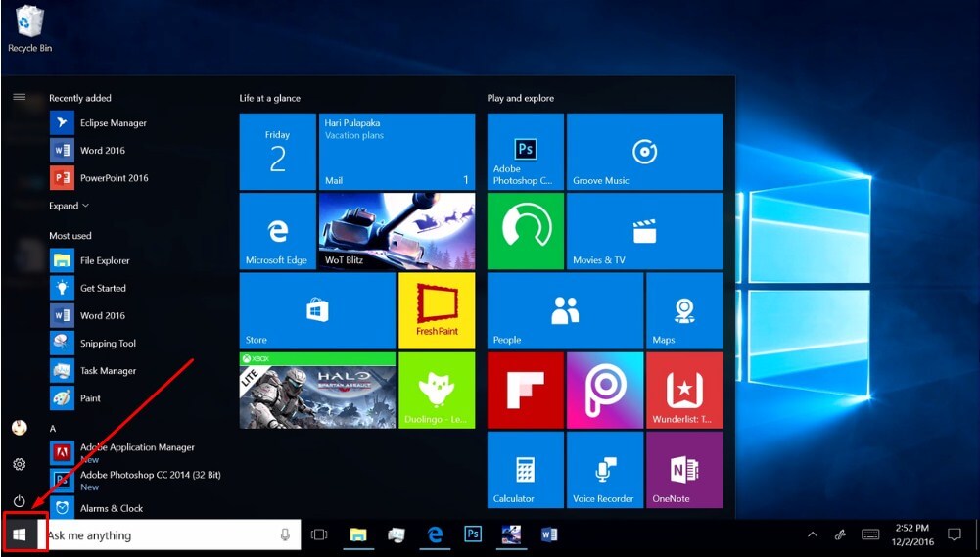Launch Adobe Photoshop CC 2014 (32 Bit)
Screen dimensions: 980x557
[x=136, y=480]
